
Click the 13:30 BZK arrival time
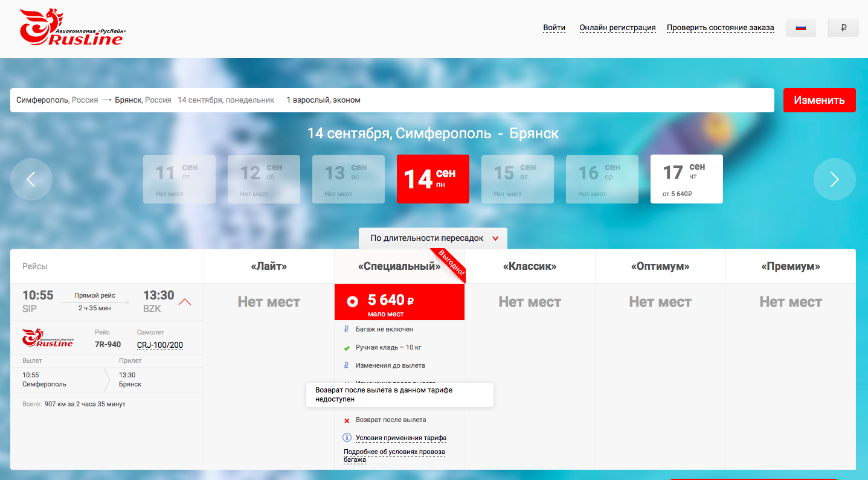(158, 301)
